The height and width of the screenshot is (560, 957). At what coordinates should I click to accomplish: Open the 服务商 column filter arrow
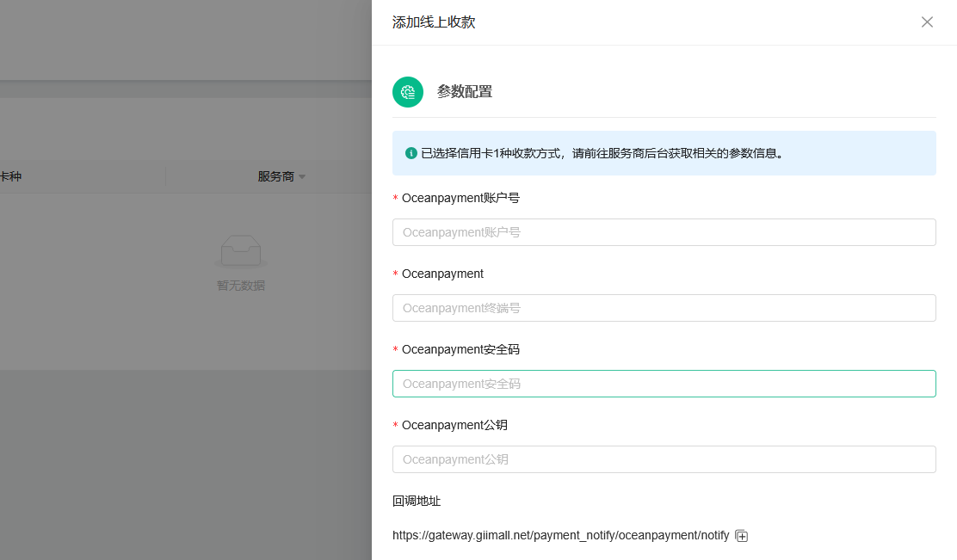302,177
